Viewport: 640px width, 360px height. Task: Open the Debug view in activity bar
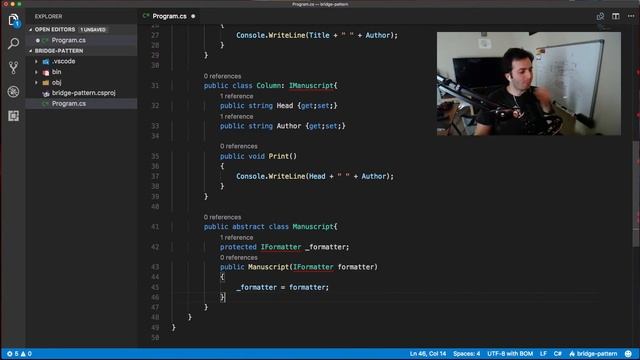[13, 91]
